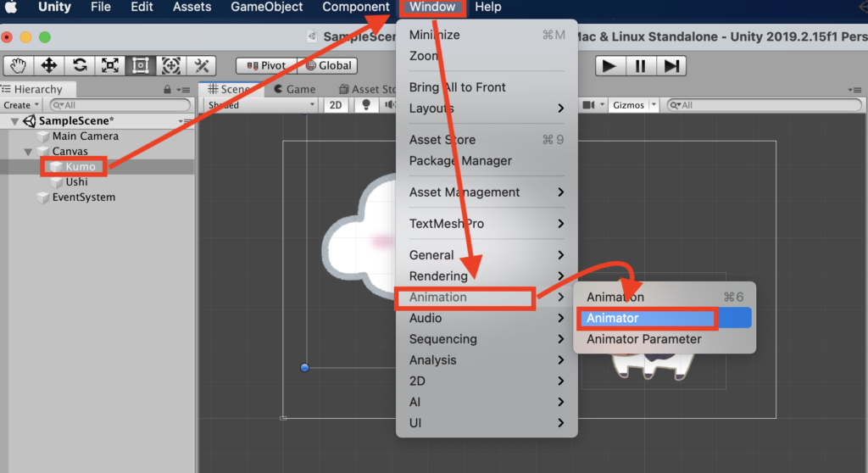Open the File menu

pos(101,7)
